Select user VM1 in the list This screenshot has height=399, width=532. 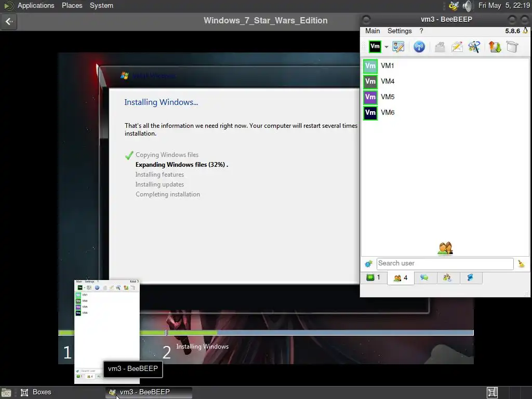pos(445,66)
